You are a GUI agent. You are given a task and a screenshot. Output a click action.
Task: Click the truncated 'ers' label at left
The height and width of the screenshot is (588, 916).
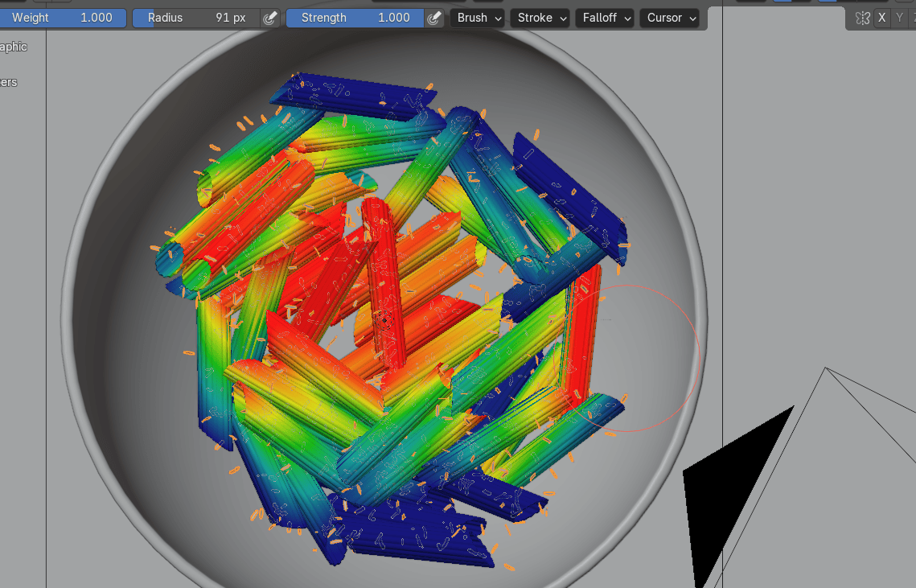click(9, 82)
